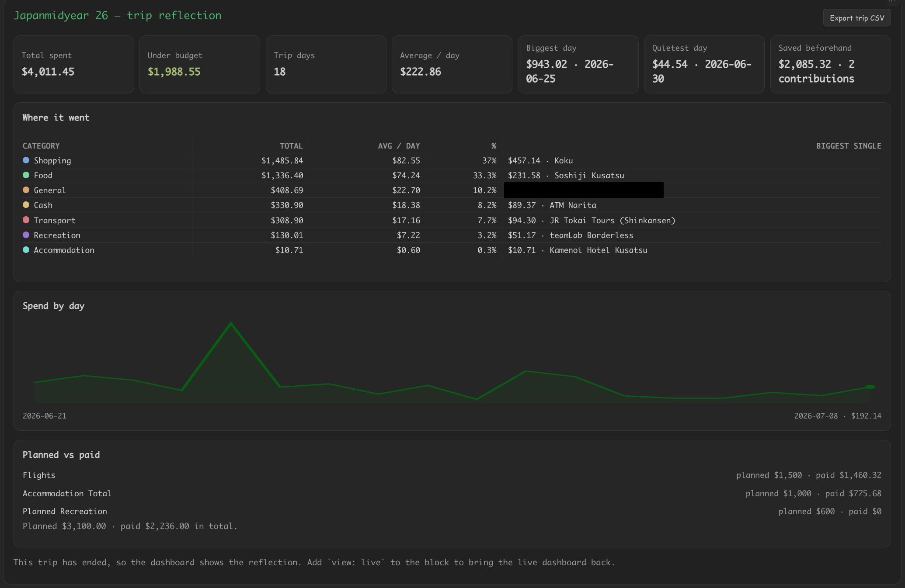Click the orange General category dot
This screenshot has height=588, width=905.
click(x=26, y=190)
